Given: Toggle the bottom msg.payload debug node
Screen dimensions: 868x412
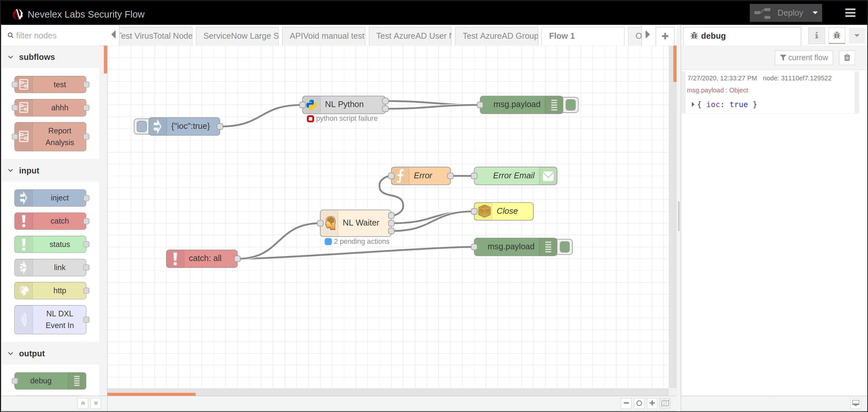Looking at the screenshot, I should click(565, 247).
